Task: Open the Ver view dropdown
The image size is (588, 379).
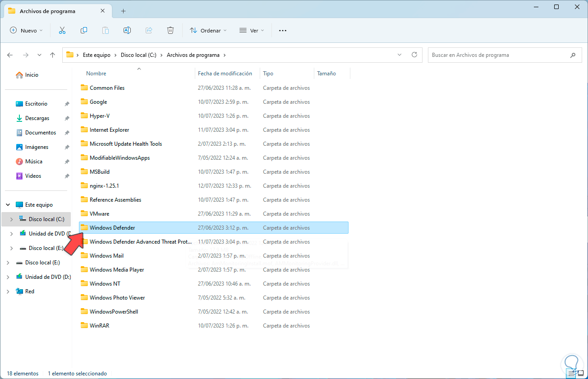Action: coord(252,30)
